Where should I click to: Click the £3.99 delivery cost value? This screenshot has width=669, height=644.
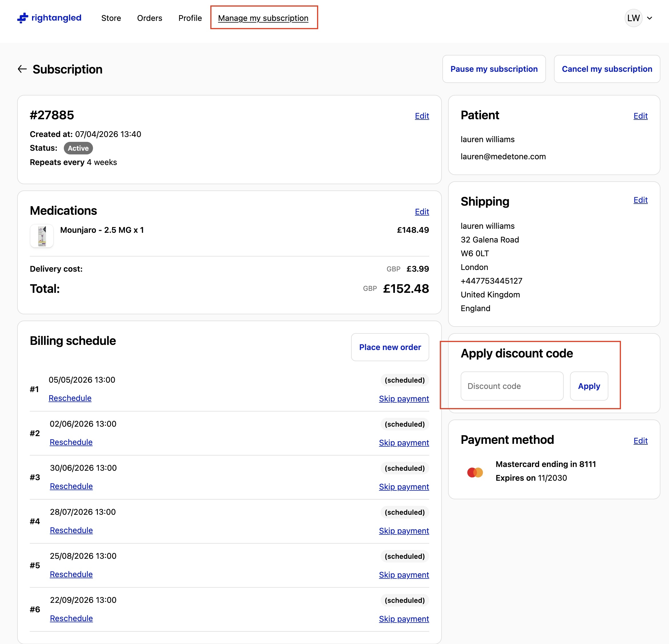(x=417, y=269)
